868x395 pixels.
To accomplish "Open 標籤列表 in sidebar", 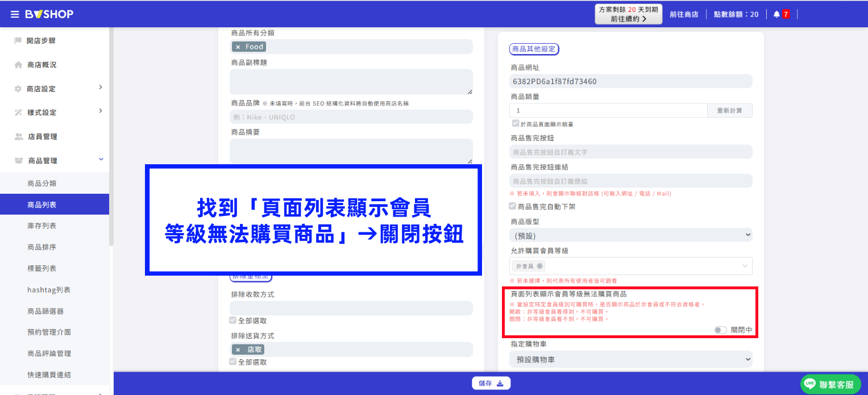I will click(x=42, y=268).
